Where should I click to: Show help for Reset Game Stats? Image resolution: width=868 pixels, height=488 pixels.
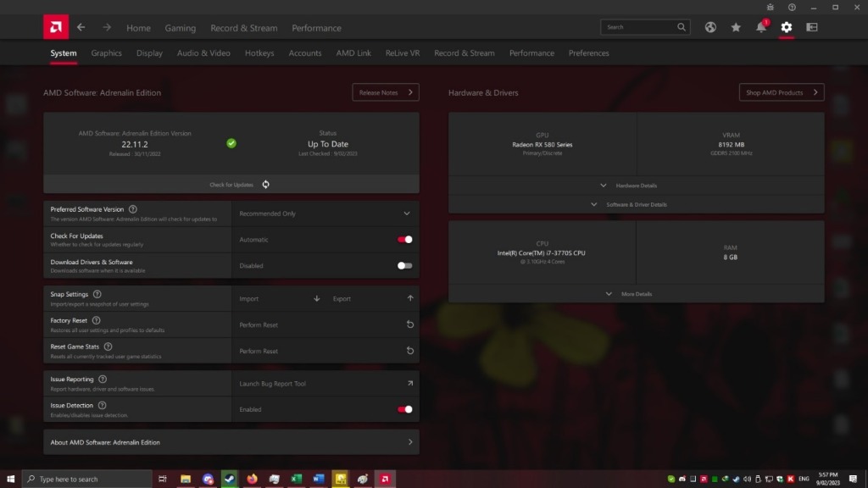coord(108,347)
